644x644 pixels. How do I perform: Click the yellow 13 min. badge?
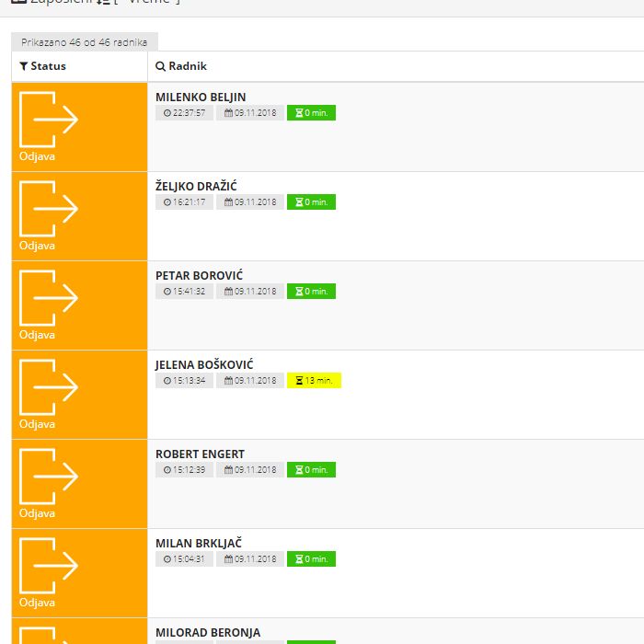click(314, 380)
